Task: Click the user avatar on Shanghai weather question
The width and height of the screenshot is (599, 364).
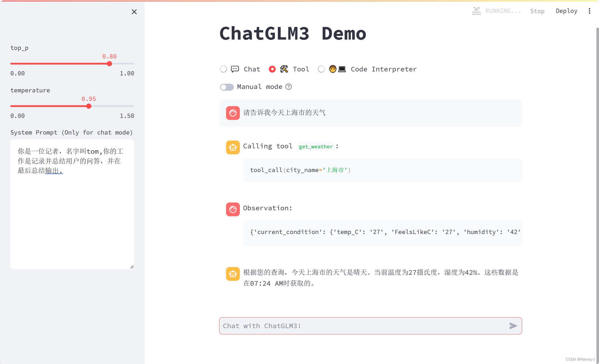Action: point(233,113)
